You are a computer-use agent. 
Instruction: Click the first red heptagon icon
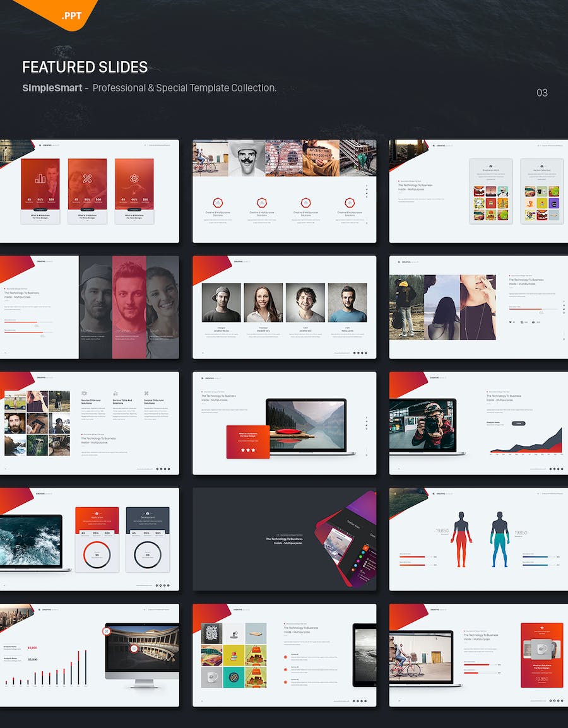click(218, 203)
